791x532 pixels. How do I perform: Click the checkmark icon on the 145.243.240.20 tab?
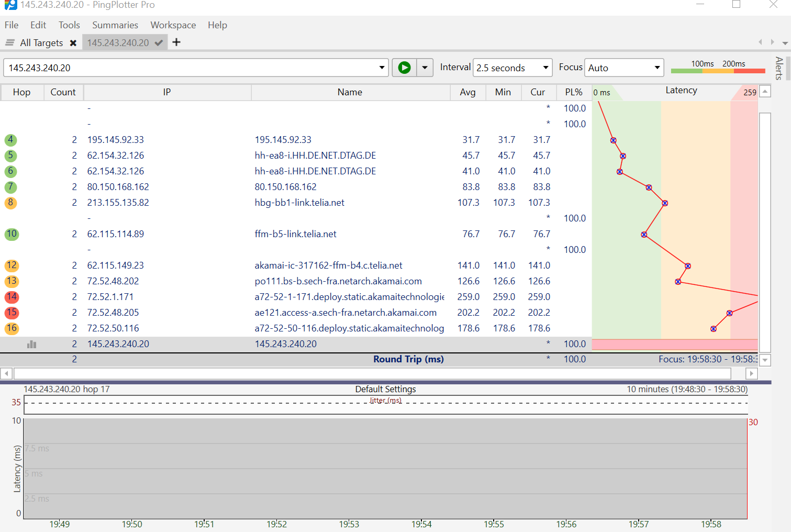pyautogui.click(x=159, y=43)
